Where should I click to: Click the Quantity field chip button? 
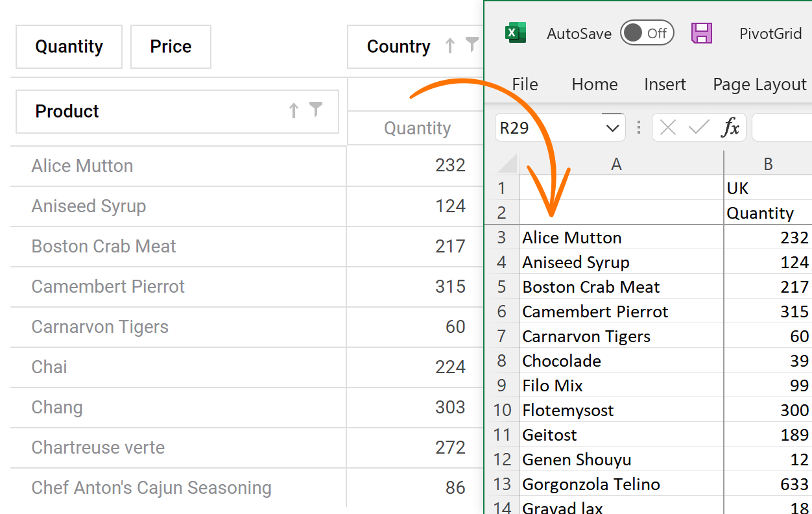tap(69, 47)
